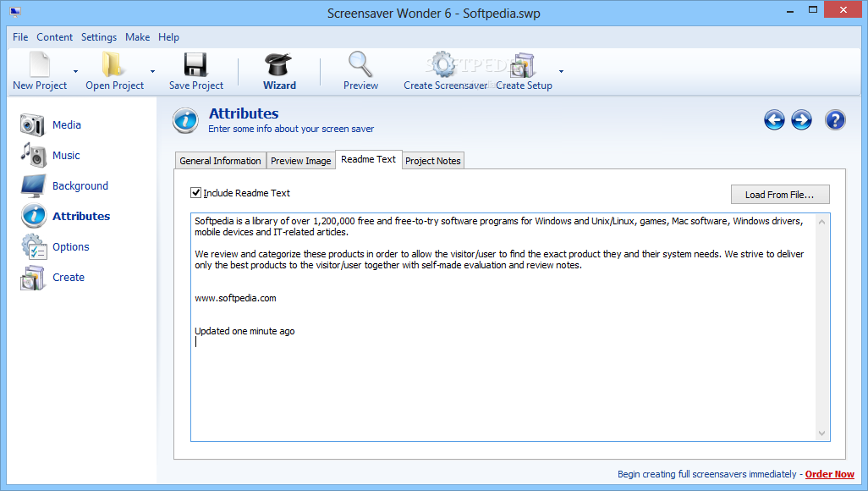Switch to the Project Notes tab
Screen dimensions: 868x491
(433, 161)
